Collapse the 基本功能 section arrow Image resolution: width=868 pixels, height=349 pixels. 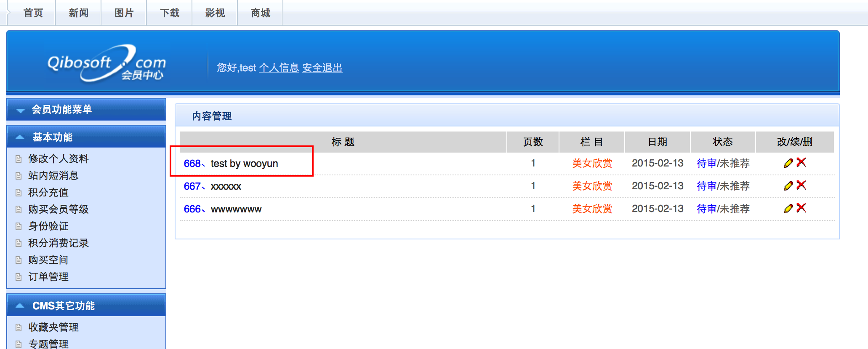click(20, 137)
